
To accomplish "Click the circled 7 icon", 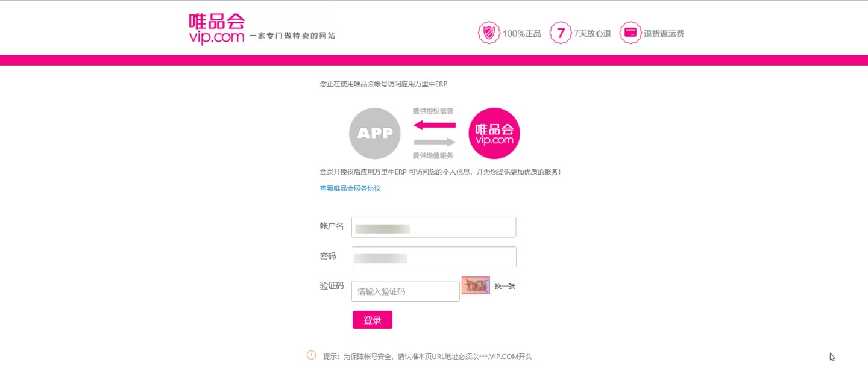I will pyautogui.click(x=561, y=33).
